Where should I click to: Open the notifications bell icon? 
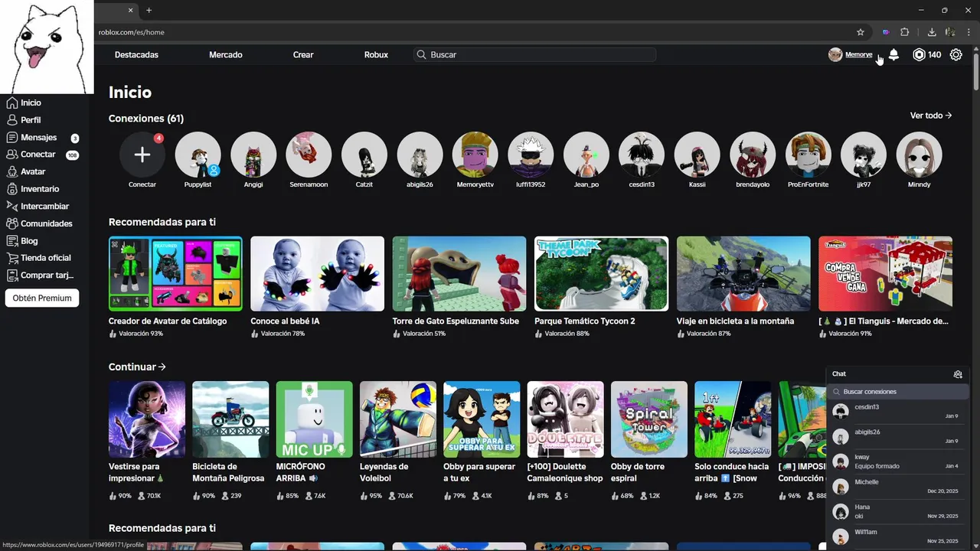tap(893, 54)
